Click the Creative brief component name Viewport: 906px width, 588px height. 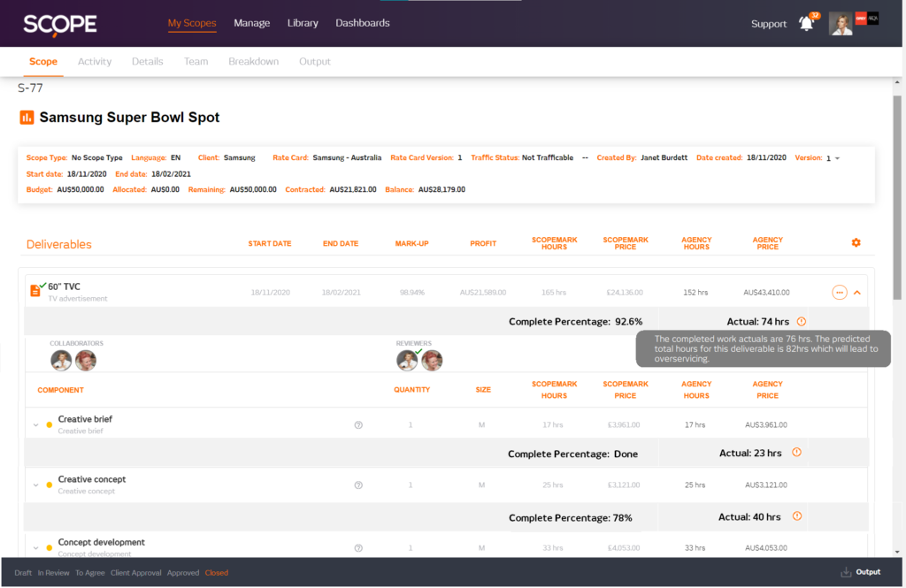(x=85, y=419)
